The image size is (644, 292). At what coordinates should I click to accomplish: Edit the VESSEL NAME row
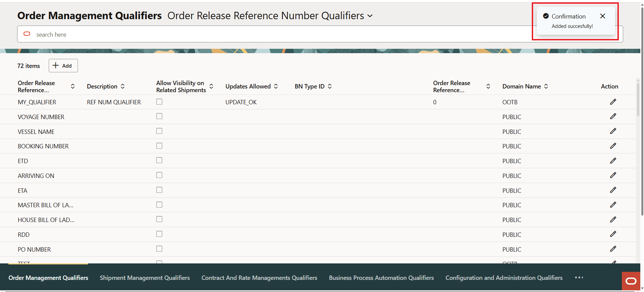613,131
